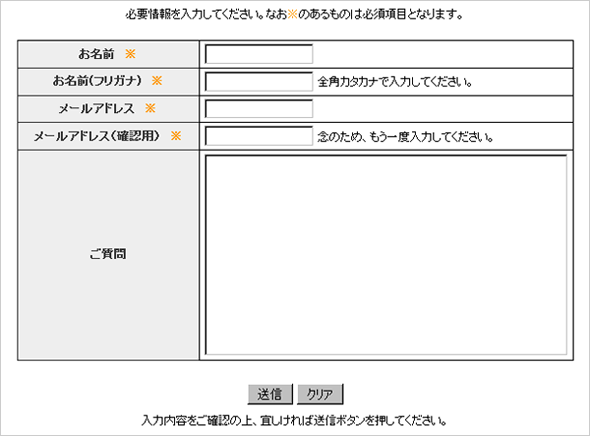Click the orange ※ mark beside お名前
The image size is (590, 436).
(x=130, y=54)
